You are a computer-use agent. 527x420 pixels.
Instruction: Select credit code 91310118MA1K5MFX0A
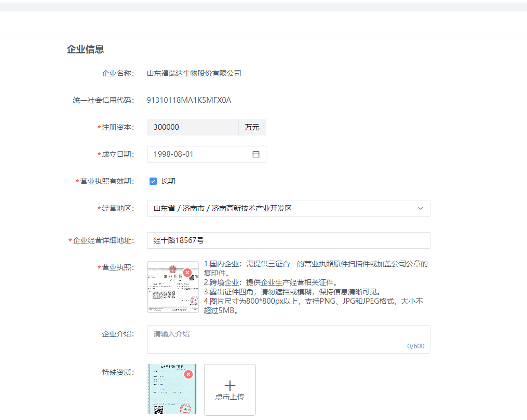(x=189, y=100)
